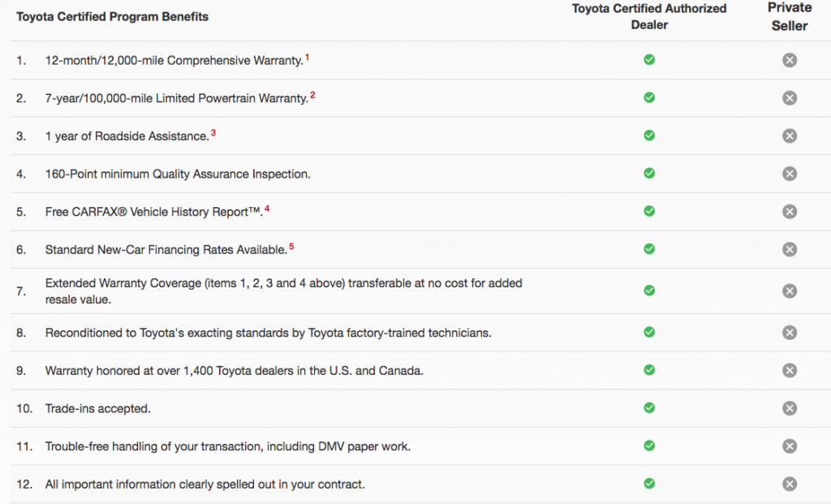
Task: Click gray X for CARFAX History Report row
Action: (790, 211)
